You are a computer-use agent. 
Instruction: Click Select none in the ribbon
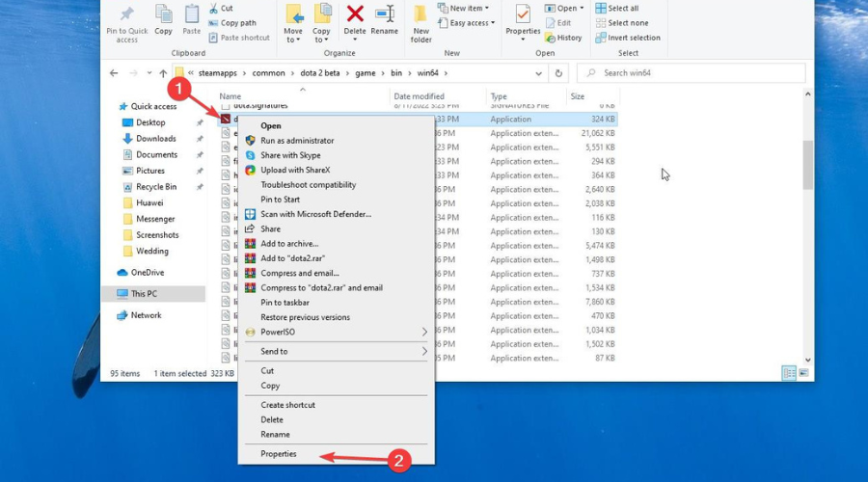click(x=622, y=23)
